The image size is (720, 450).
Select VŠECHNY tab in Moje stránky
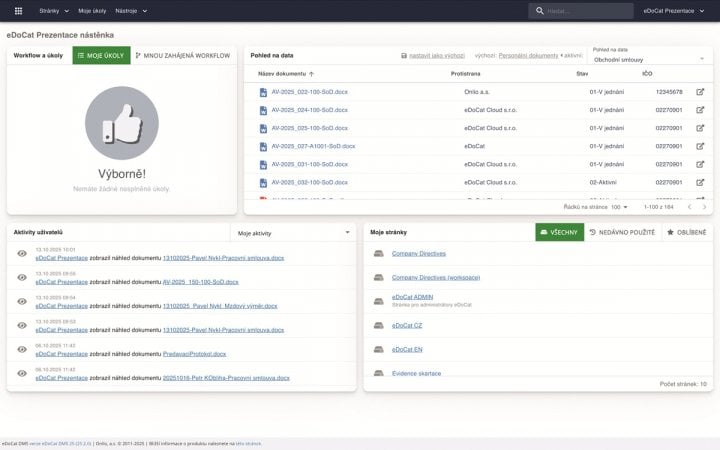pos(559,232)
